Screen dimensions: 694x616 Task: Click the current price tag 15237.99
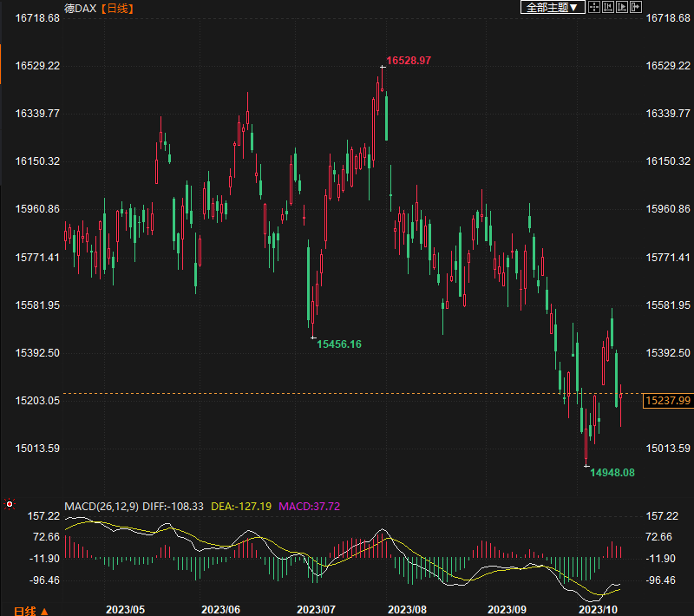(x=666, y=400)
